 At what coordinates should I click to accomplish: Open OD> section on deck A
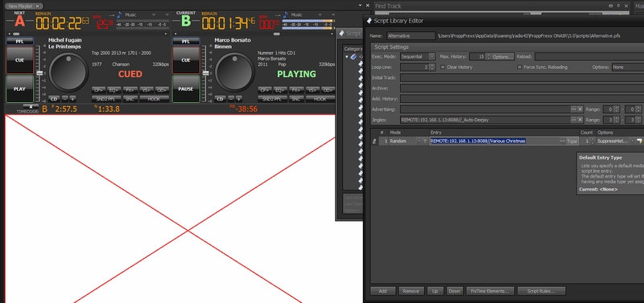coord(162,90)
